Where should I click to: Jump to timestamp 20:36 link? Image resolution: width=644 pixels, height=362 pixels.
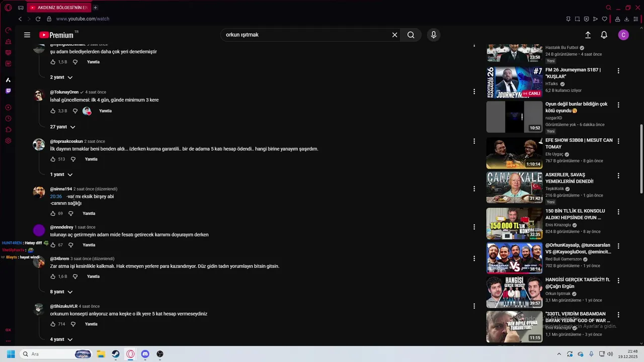click(56, 197)
